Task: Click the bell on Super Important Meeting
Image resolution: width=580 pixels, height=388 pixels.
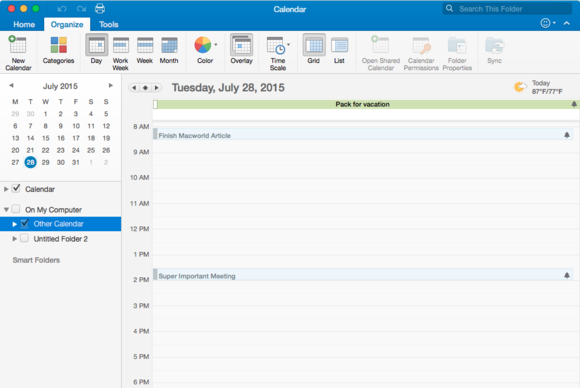Action: pos(567,276)
